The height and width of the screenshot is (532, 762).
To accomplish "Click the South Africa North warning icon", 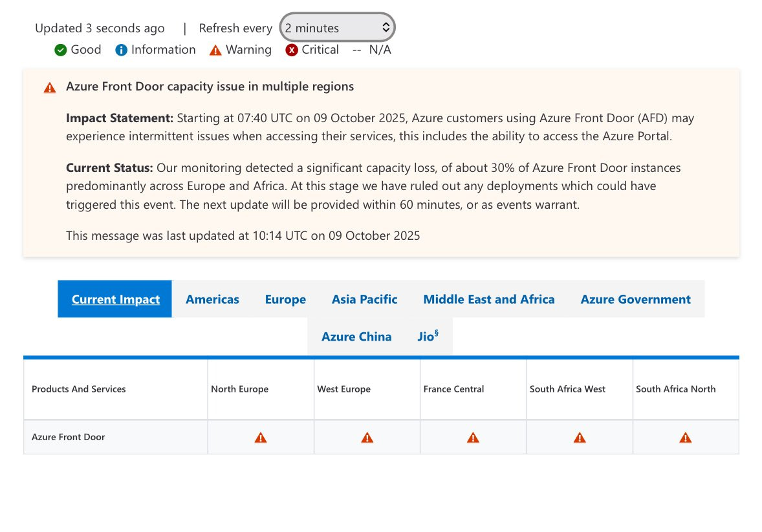I will click(x=685, y=437).
